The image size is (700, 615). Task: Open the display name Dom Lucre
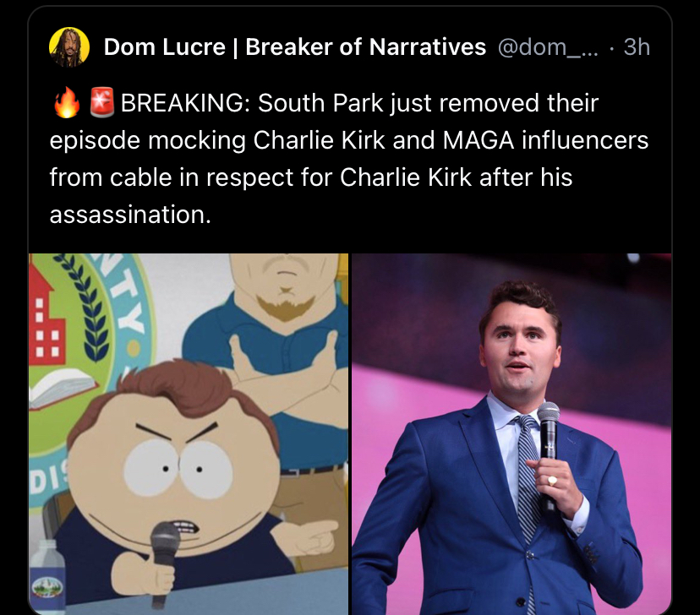pos(164,46)
